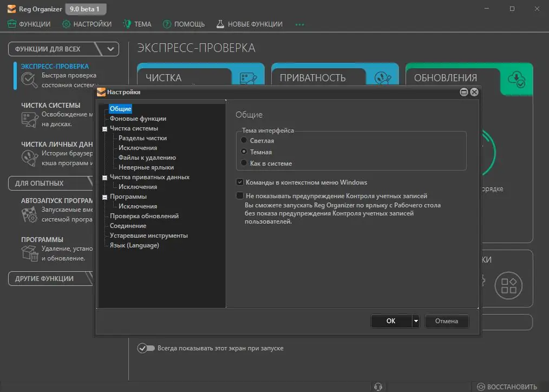Select the Темная theme radio button
Screen dimensions: 549x392
(x=244, y=152)
